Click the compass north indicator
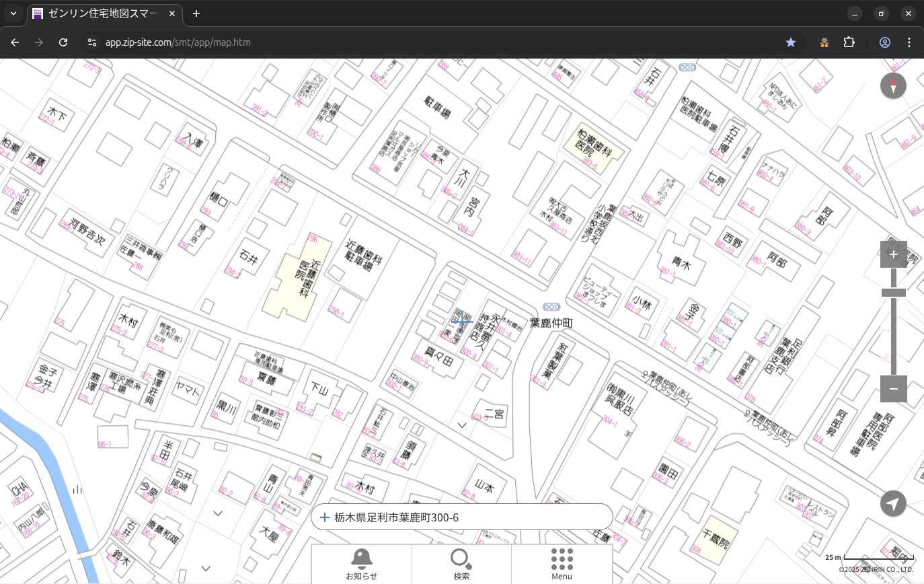 click(x=893, y=86)
